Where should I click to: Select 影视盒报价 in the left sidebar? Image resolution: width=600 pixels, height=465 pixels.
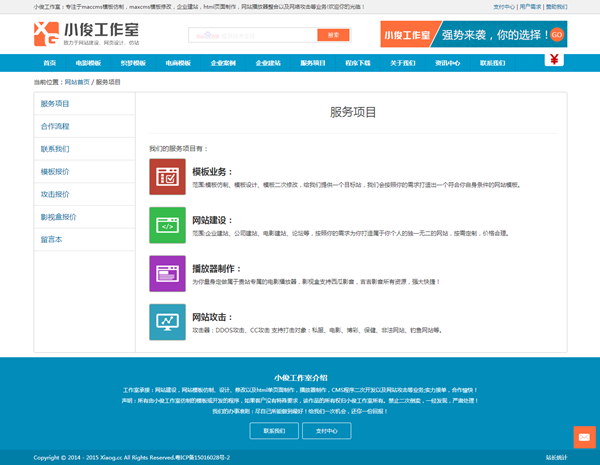click(x=85, y=217)
